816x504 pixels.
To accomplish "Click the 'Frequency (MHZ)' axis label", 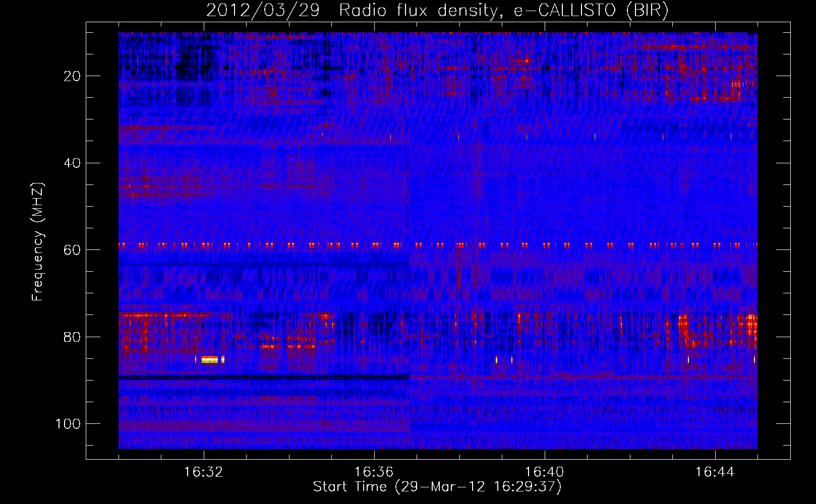I will (x=38, y=242).
